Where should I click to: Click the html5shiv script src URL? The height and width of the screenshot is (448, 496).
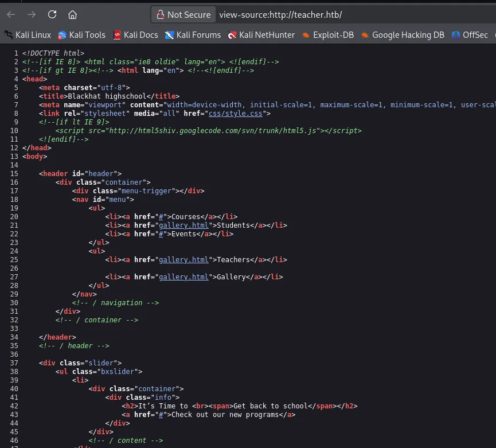point(213,131)
